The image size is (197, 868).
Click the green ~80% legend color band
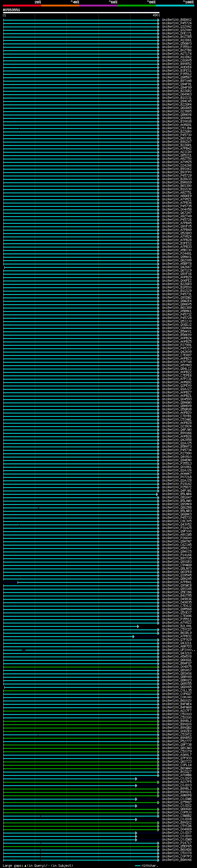[137, 6]
